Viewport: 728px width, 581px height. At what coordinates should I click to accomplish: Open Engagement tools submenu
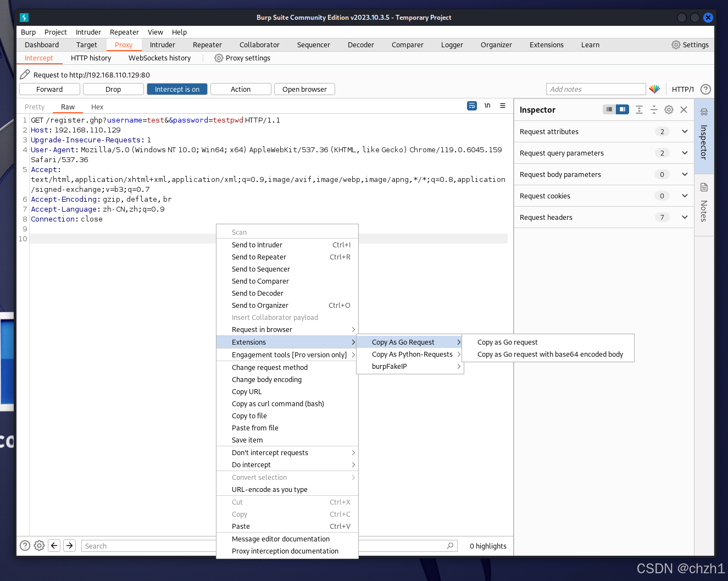point(287,355)
